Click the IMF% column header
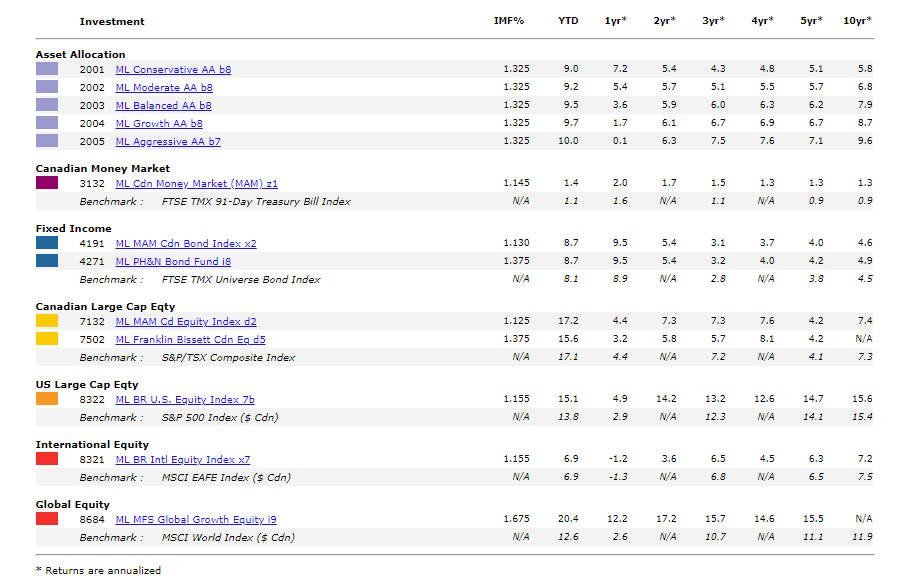 pyautogui.click(x=509, y=21)
